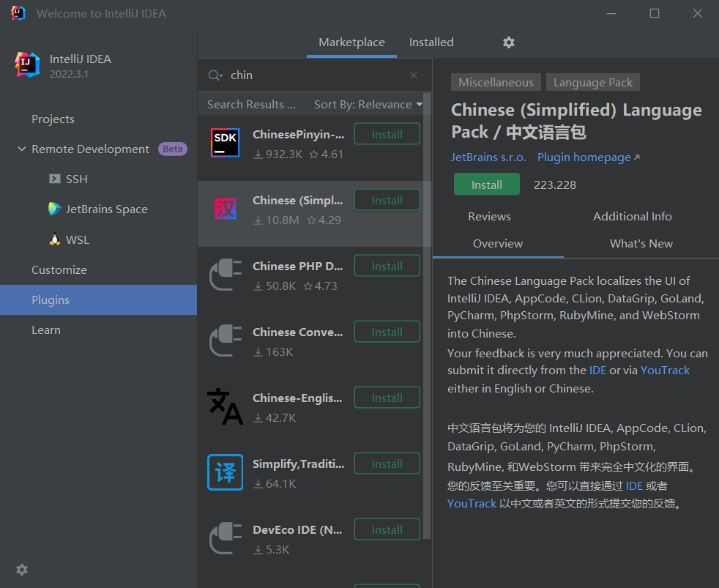Click DevEco IDE plugin plug icon

pyautogui.click(x=226, y=538)
